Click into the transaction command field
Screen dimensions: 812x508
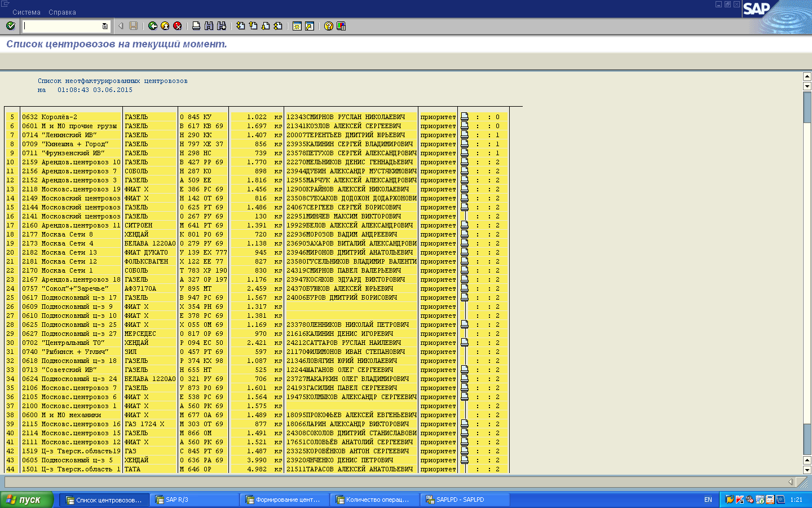[x=62, y=26]
